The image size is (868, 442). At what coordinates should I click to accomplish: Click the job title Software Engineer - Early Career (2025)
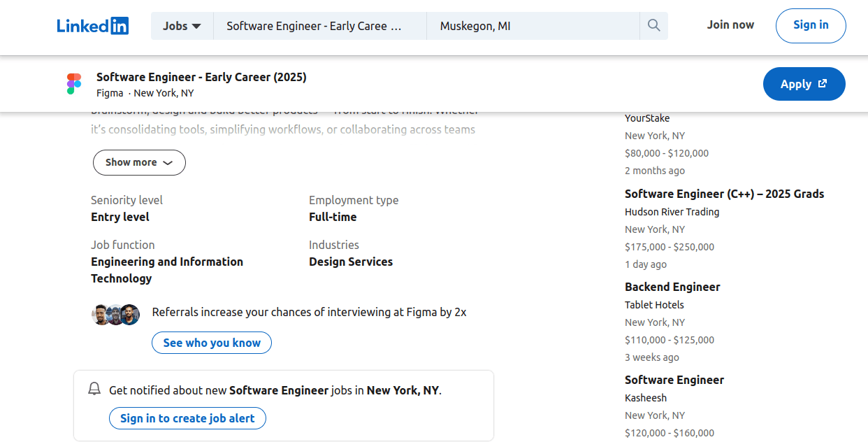tap(201, 77)
